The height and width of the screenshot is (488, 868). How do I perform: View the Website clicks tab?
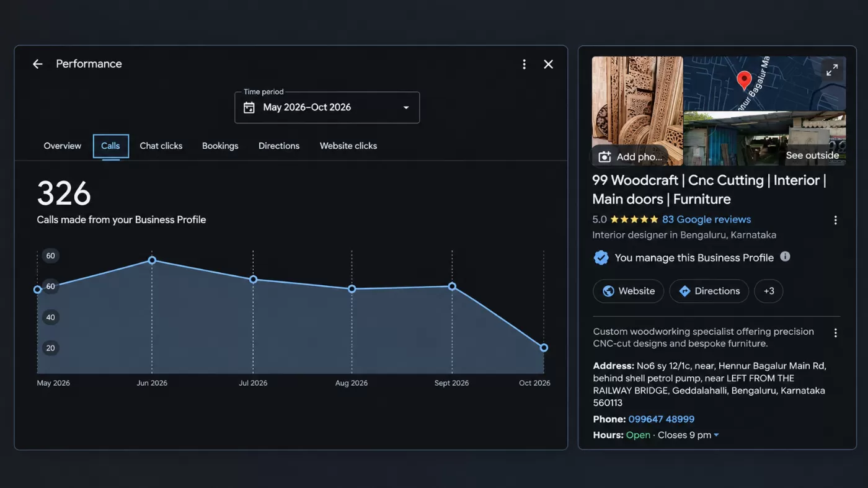[x=348, y=146]
